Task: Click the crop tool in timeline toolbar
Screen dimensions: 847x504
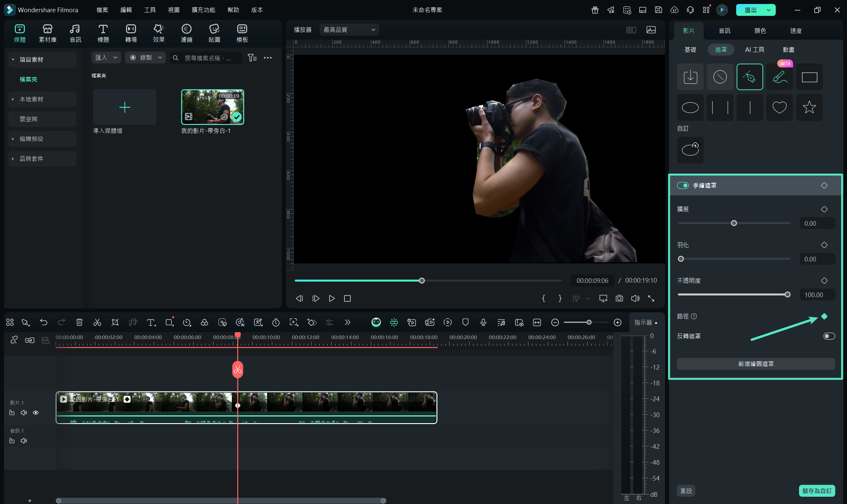Action: tap(115, 322)
